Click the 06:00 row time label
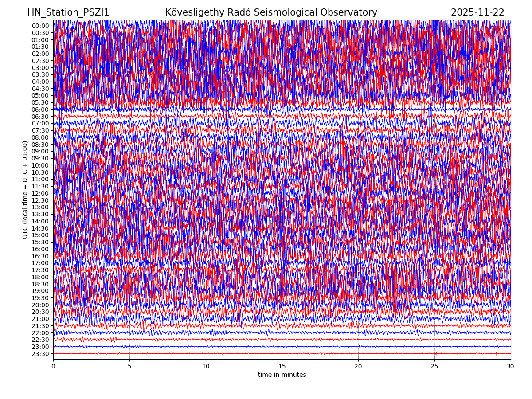 (40, 110)
